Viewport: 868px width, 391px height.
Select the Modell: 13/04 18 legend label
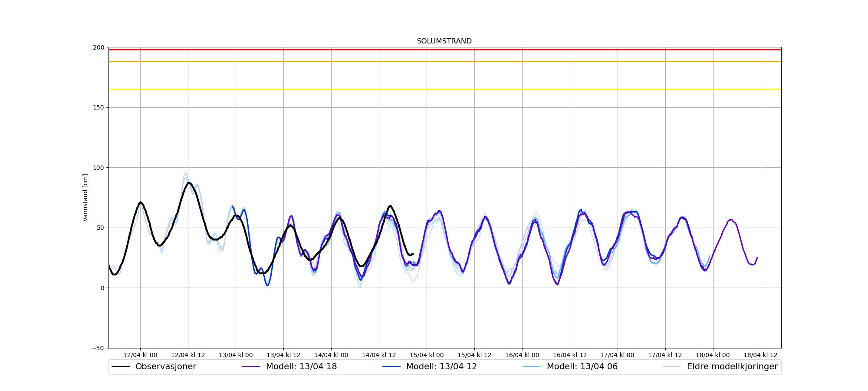301,367
